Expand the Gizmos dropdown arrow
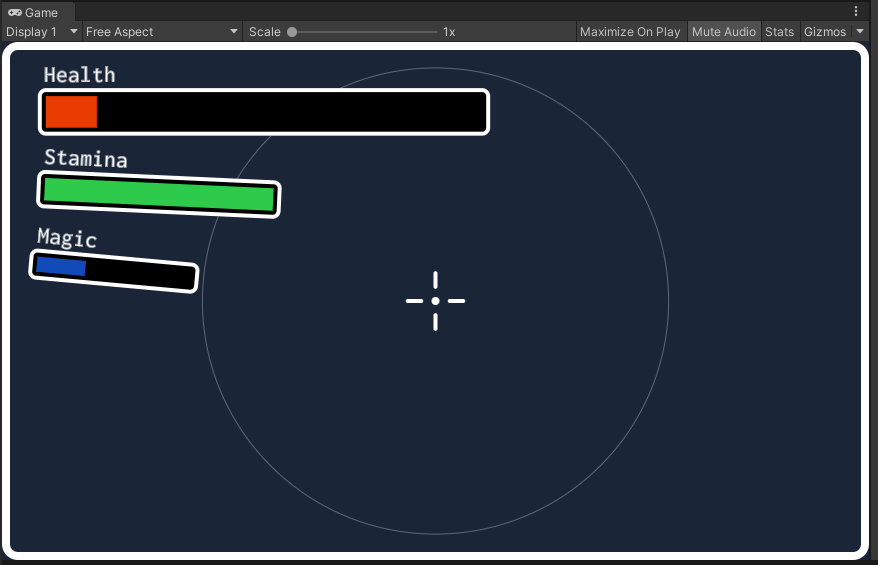This screenshot has height=565, width=878. click(x=860, y=31)
